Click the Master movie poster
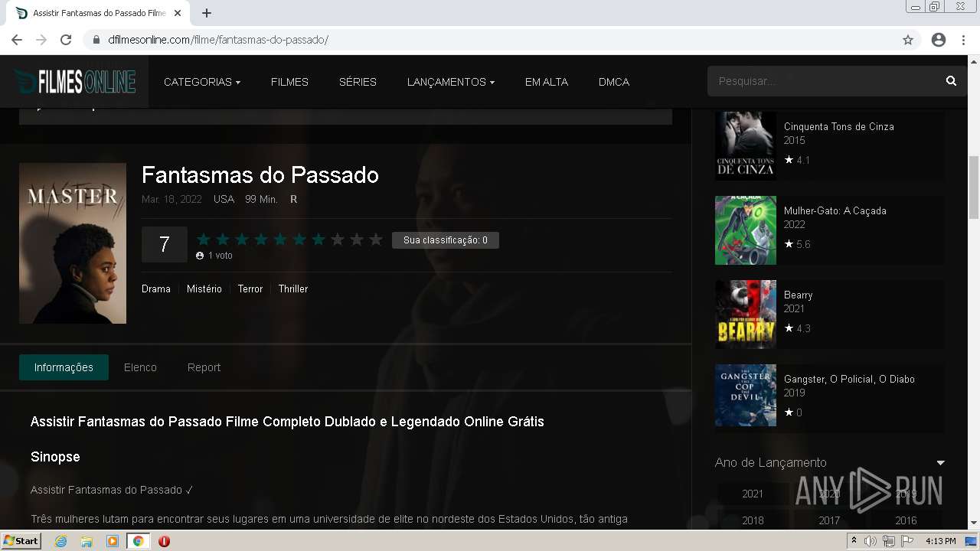The image size is (980, 551). (73, 243)
